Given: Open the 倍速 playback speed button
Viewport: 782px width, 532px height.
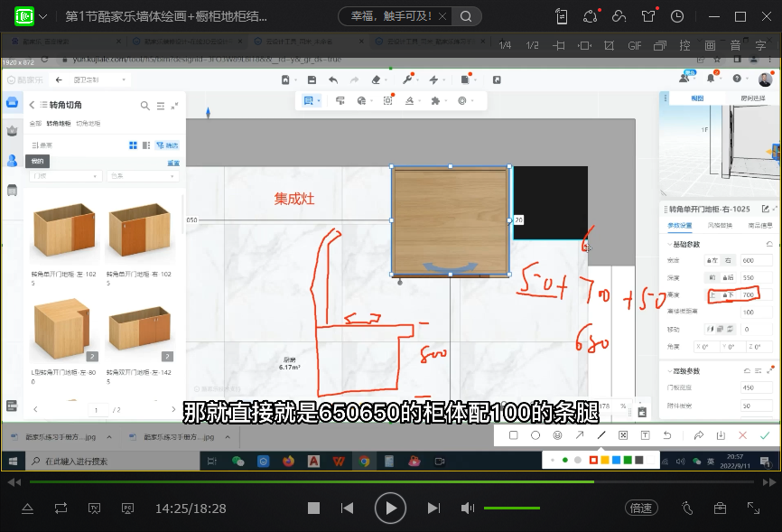Looking at the screenshot, I should (640, 509).
